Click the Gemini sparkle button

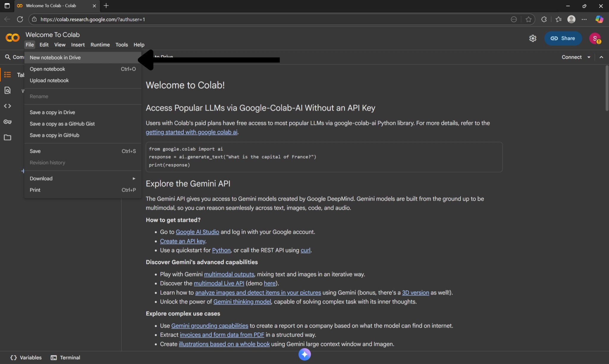point(304,354)
